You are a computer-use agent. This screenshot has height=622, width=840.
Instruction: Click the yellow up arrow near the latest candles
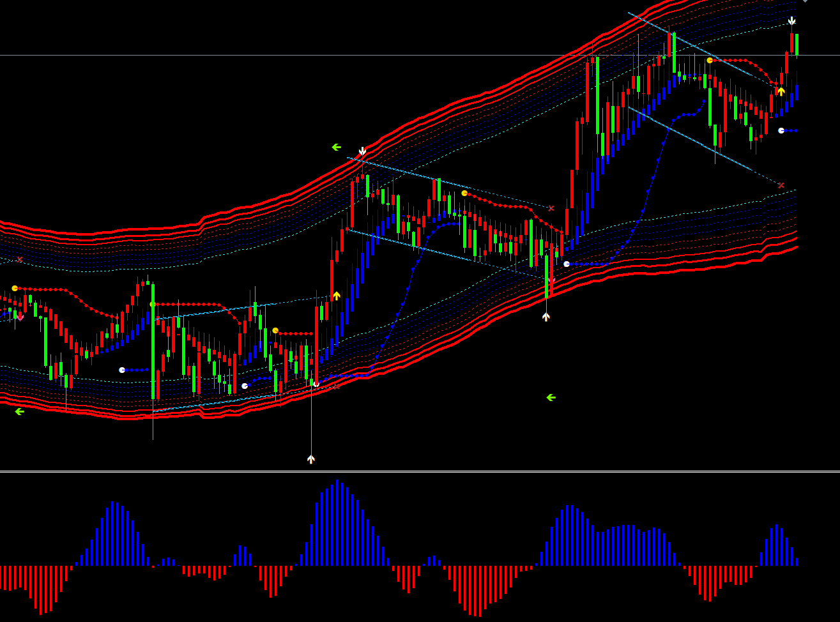click(x=781, y=91)
